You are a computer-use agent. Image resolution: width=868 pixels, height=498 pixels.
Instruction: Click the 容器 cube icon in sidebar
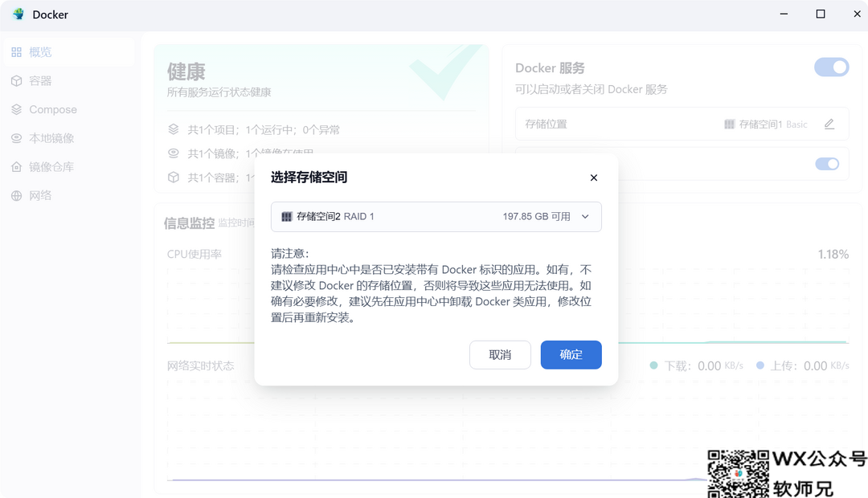click(17, 81)
